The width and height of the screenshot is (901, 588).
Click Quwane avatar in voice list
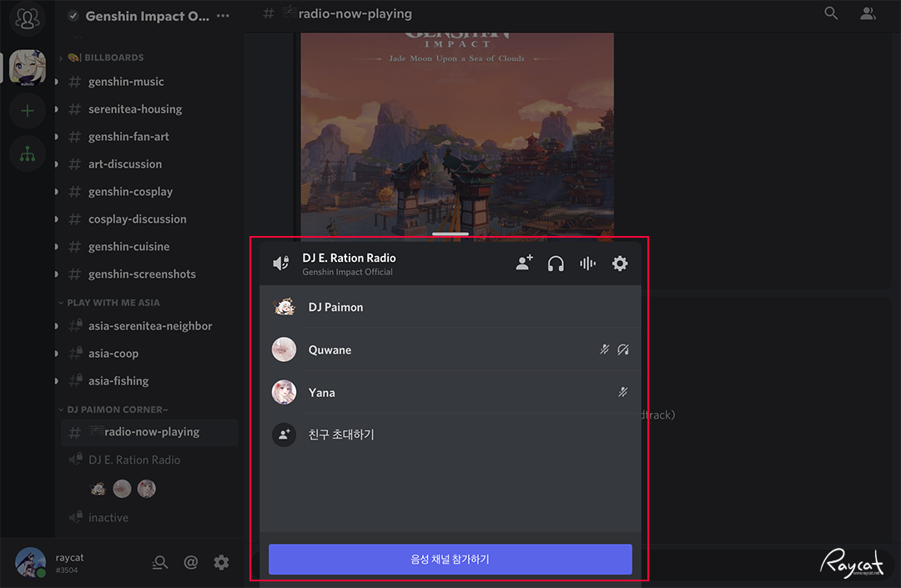284,349
